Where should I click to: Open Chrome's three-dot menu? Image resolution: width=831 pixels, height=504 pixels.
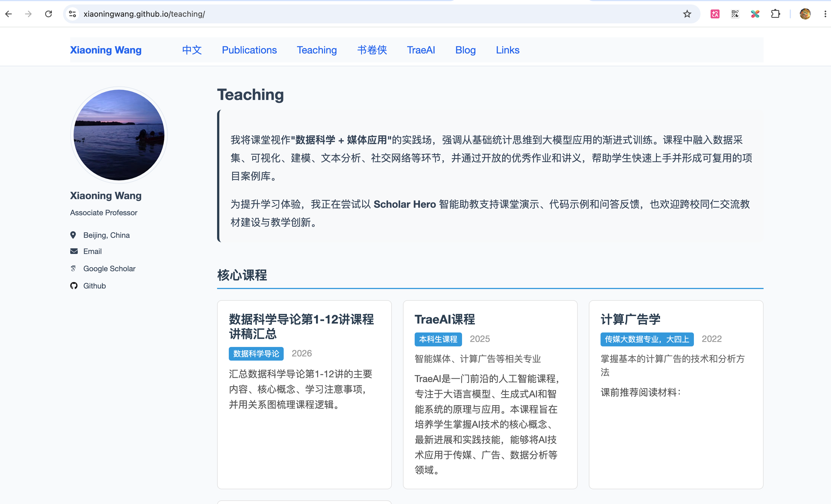825,14
